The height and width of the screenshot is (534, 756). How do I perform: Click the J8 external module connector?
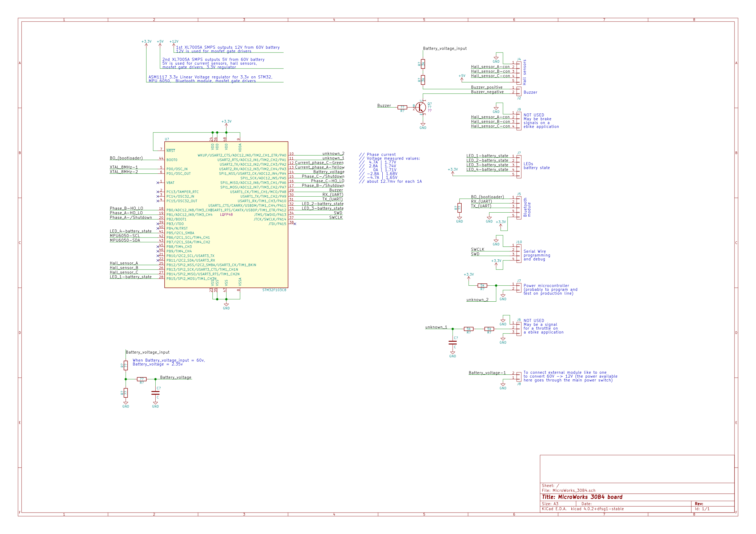(x=519, y=376)
